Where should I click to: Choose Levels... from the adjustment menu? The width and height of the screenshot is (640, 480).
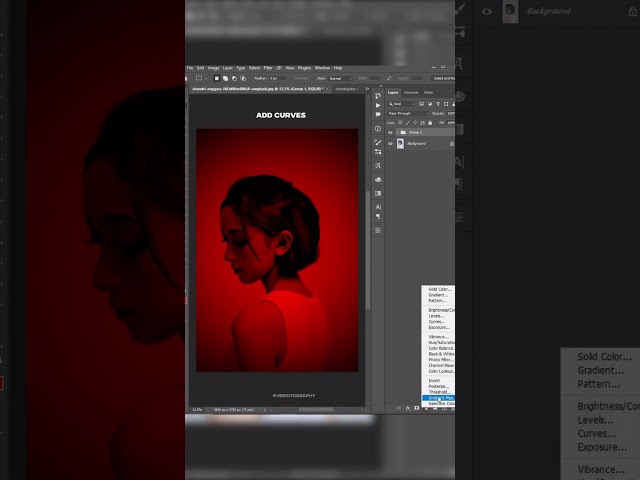pos(438,316)
